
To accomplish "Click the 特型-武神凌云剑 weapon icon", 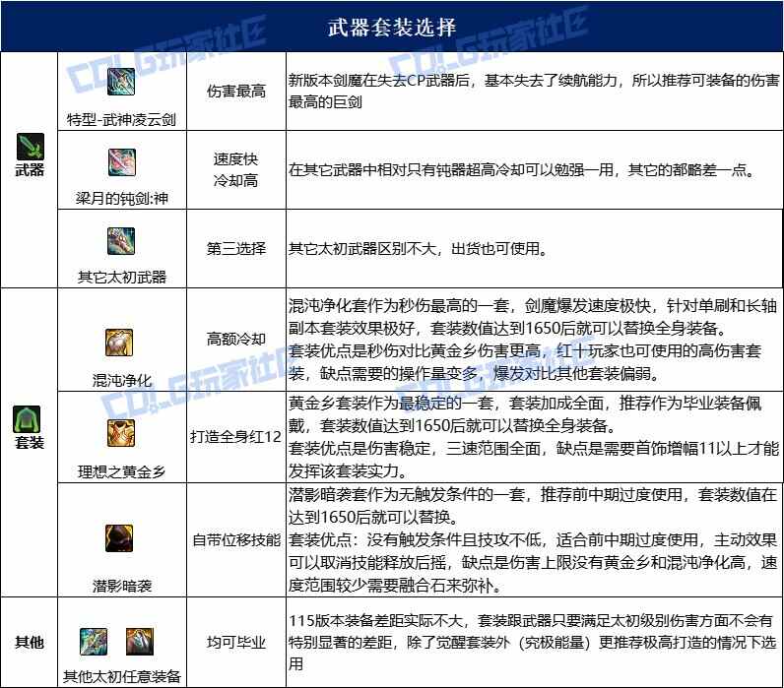I will click(x=121, y=83).
